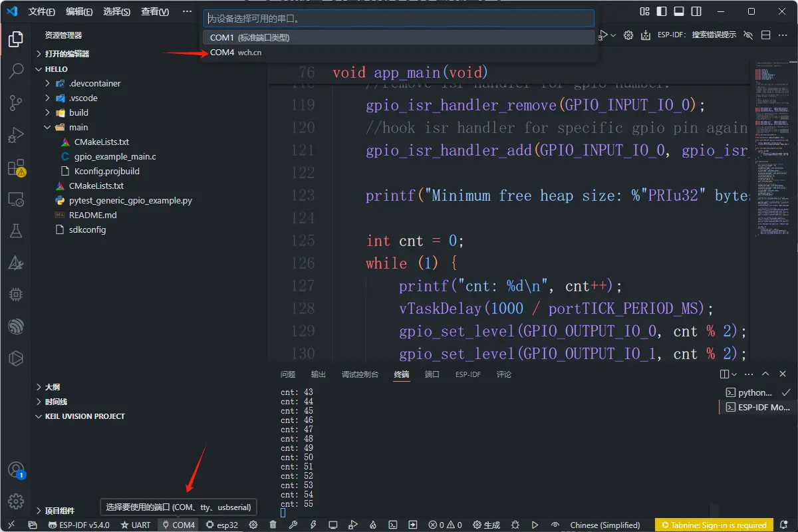The height and width of the screenshot is (532, 798).
Task: Open the split terminal dropdown arrow
Action: (x=733, y=374)
